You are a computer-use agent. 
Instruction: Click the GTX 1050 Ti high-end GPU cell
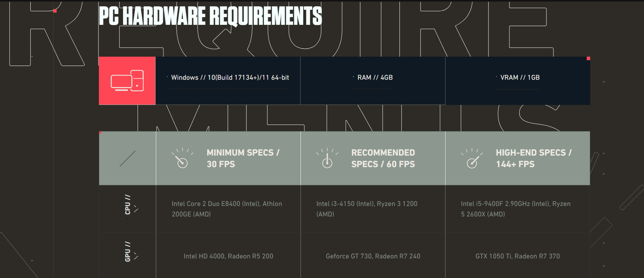(518, 256)
